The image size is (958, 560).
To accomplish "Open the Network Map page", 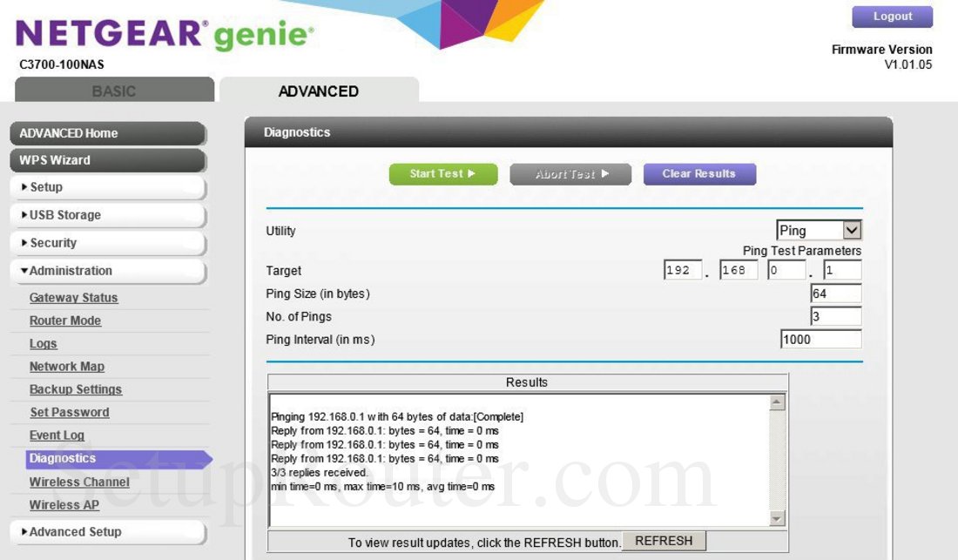I will click(67, 366).
